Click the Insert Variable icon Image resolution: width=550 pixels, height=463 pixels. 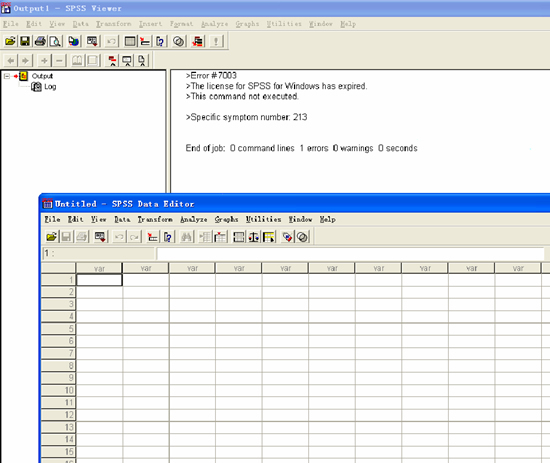pos(220,237)
